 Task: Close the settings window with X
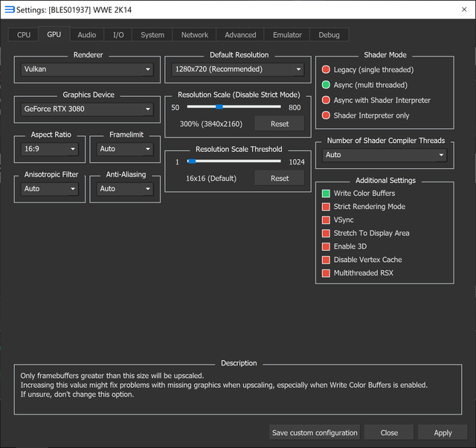(464, 10)
